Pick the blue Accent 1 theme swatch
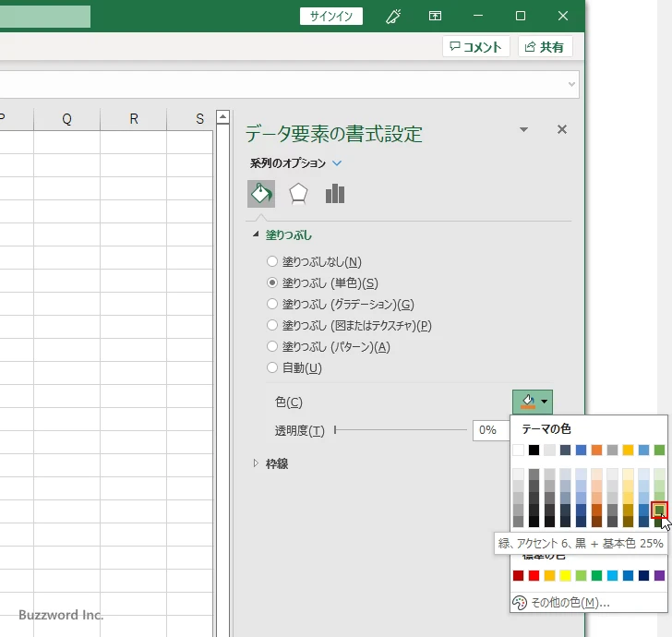Screen dimensions: 672x637 pos(582,451)
